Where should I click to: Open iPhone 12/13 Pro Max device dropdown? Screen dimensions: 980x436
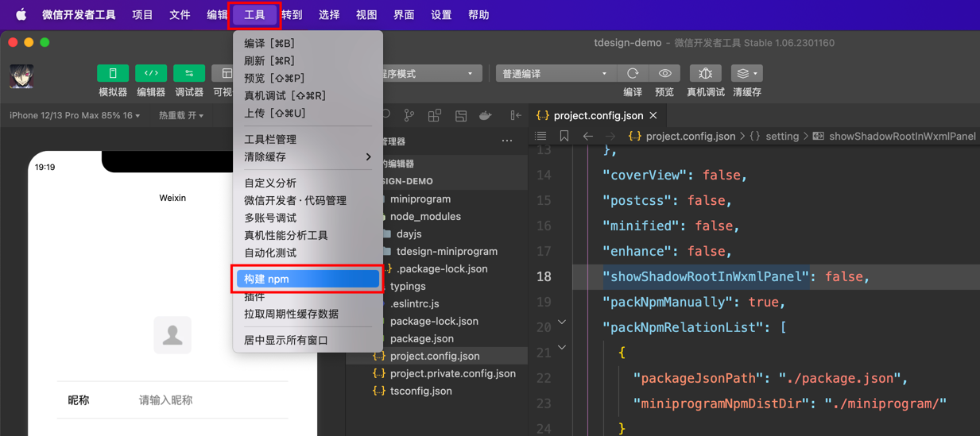75,116
